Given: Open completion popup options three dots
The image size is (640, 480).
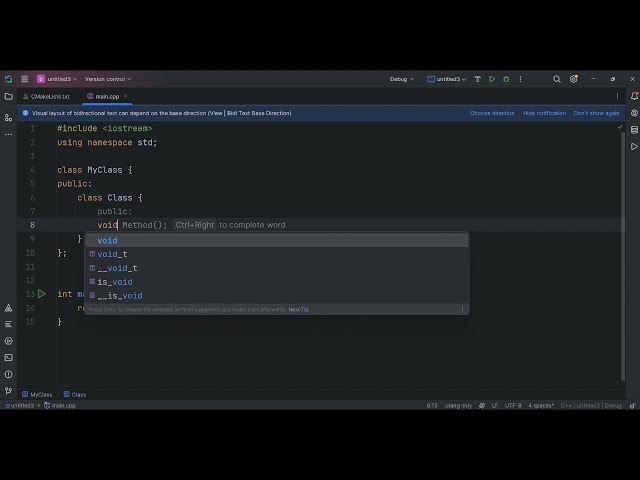Looking at the screenshot, I should pyautogui.click(x=462, y=309).
